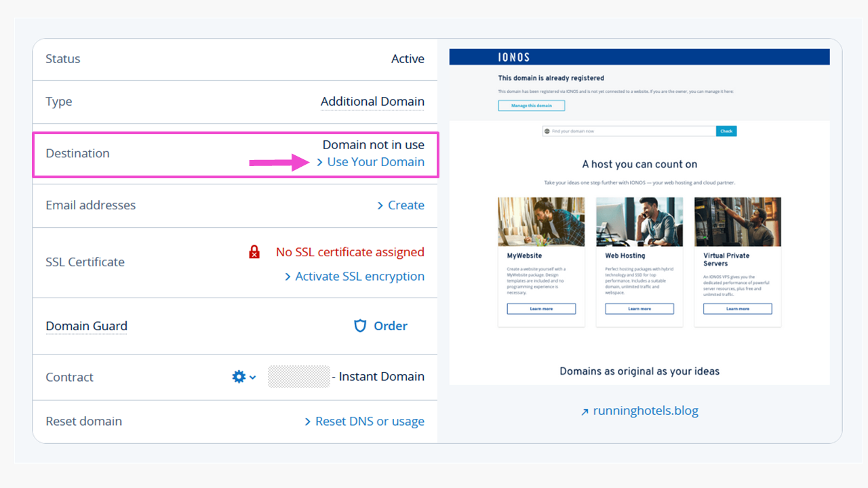Click the globe icon in the domain search field

547,131
